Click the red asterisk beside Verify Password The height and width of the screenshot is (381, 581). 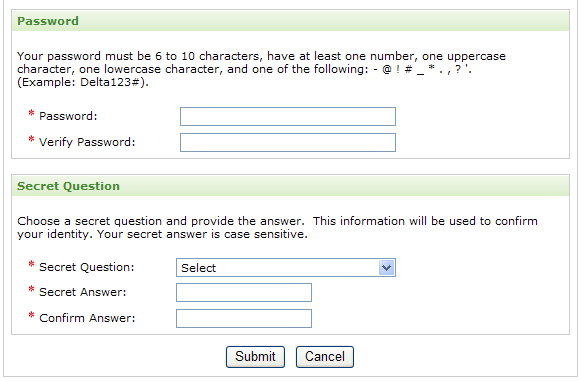31,139
